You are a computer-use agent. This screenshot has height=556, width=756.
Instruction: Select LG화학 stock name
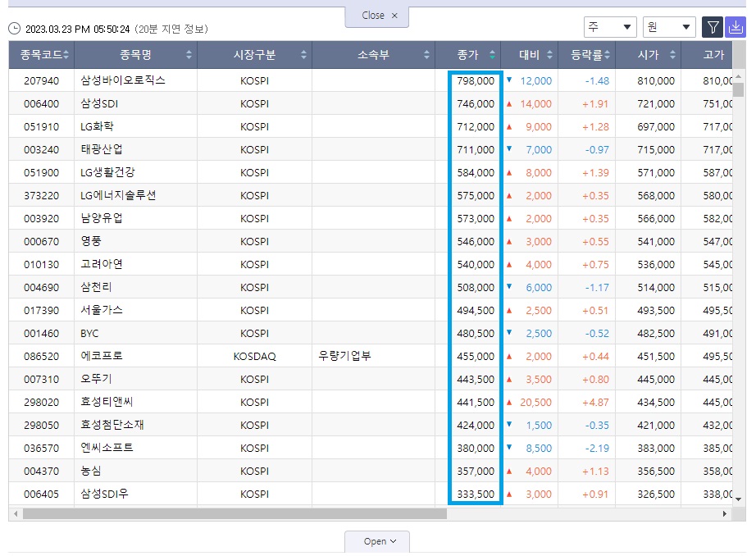(97, 126)
